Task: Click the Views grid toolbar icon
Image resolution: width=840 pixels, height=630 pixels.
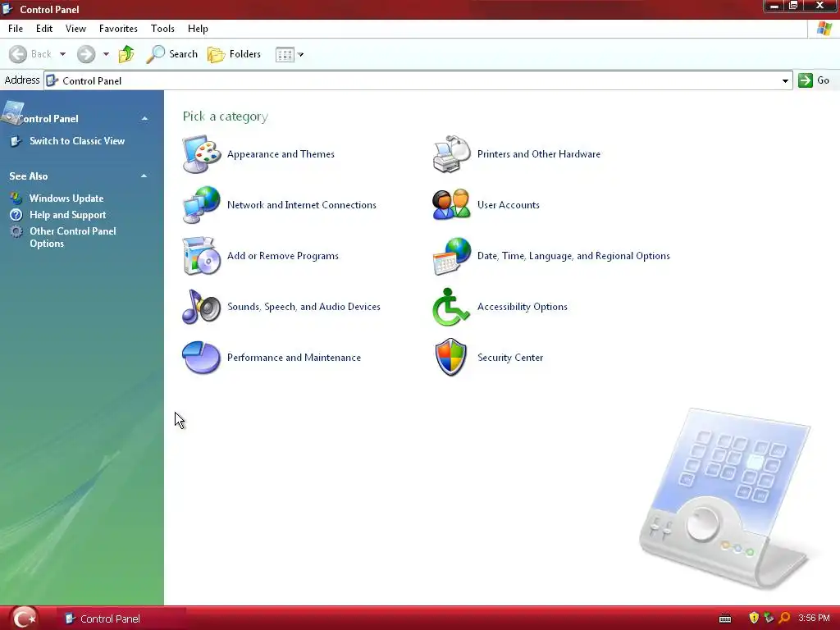Action: pos(285,55)
